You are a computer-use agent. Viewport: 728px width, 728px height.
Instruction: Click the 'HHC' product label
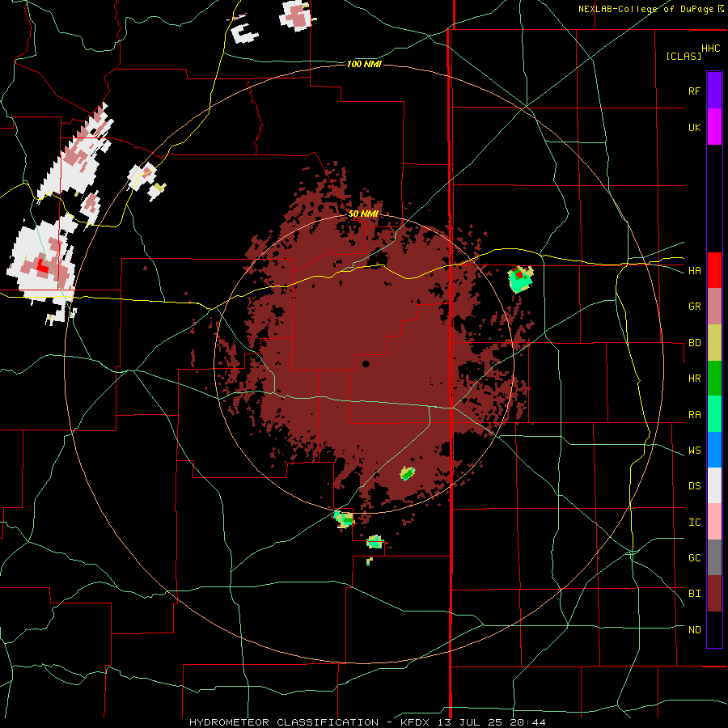711,49
